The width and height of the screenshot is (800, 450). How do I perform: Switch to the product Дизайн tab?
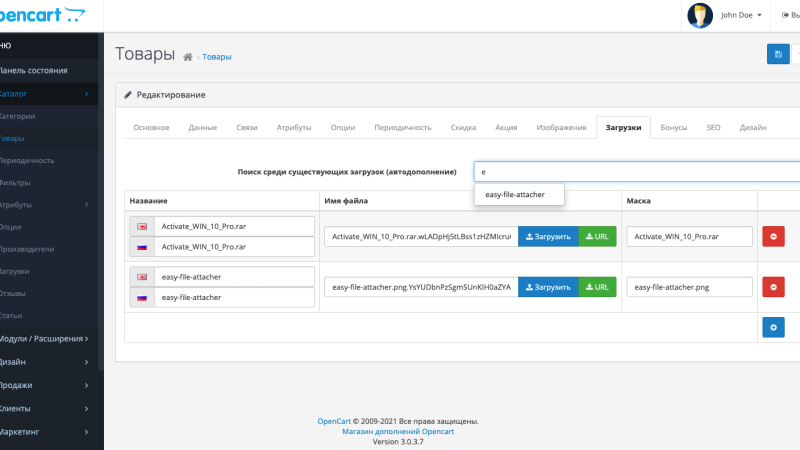tap(753, 128)
